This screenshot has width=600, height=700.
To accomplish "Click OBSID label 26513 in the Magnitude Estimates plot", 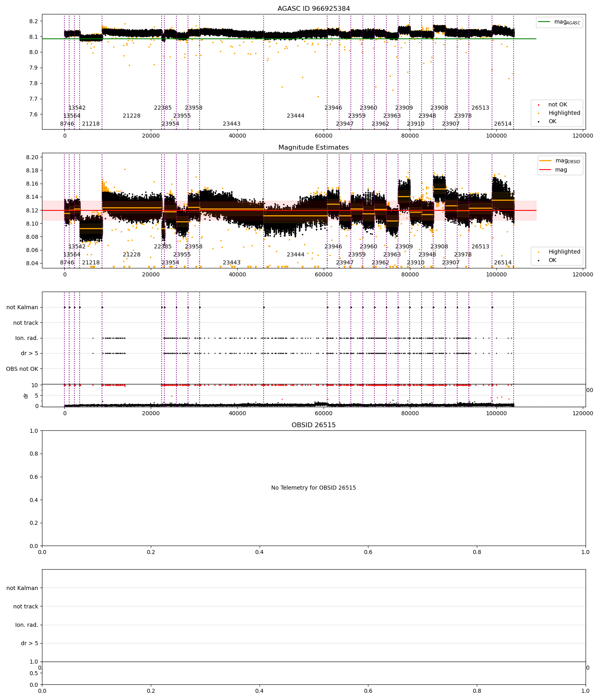I will pos(480,247).
